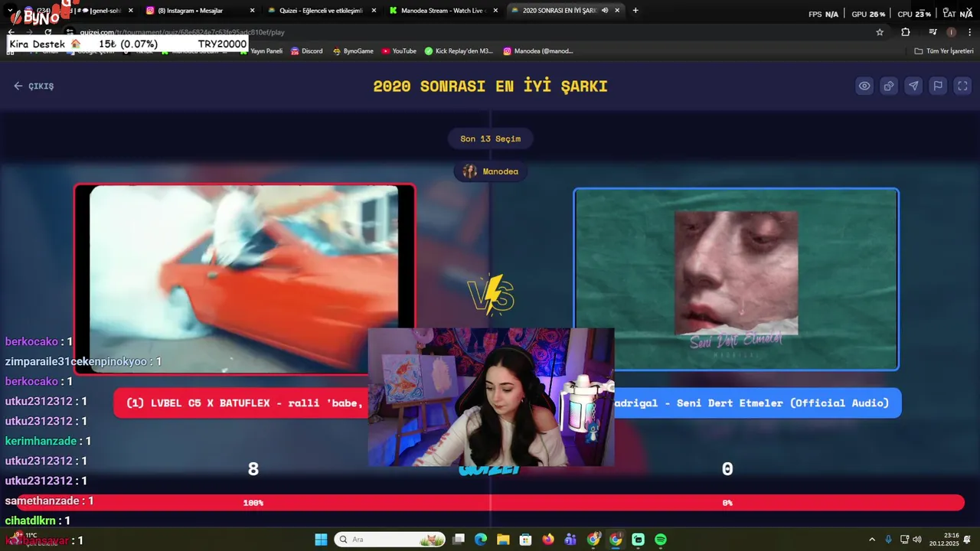Open the YouTube bookmark
Screen dimensions: 980x551
[x=399, y=51]
